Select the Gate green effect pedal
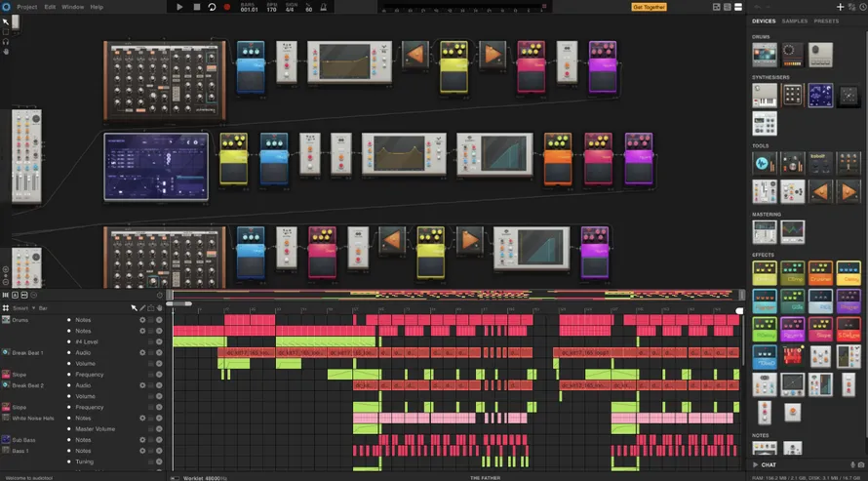This screenshot has height=481, width=868. pyautogui.click(x=792, y=301)
